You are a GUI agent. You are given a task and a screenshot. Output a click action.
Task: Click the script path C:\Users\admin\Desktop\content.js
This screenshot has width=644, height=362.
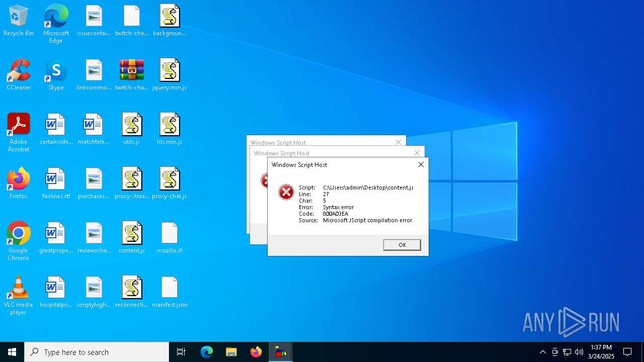coord(368,188)
